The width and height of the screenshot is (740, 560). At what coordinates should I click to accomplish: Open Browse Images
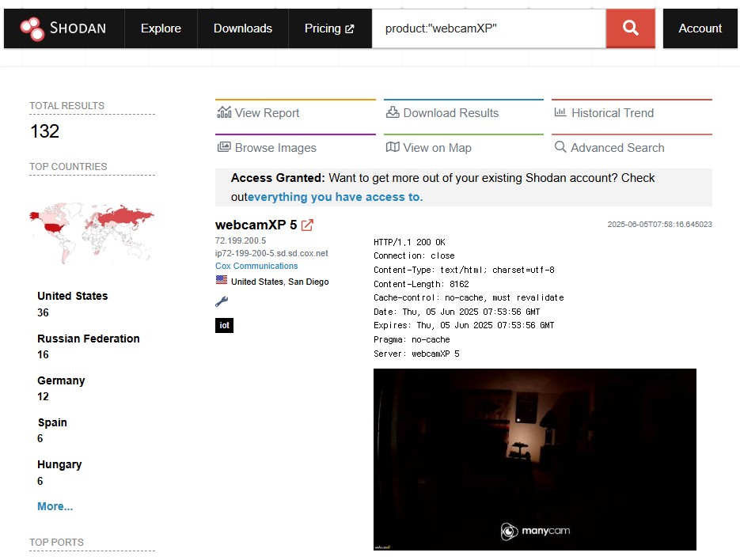pos(275,148)
